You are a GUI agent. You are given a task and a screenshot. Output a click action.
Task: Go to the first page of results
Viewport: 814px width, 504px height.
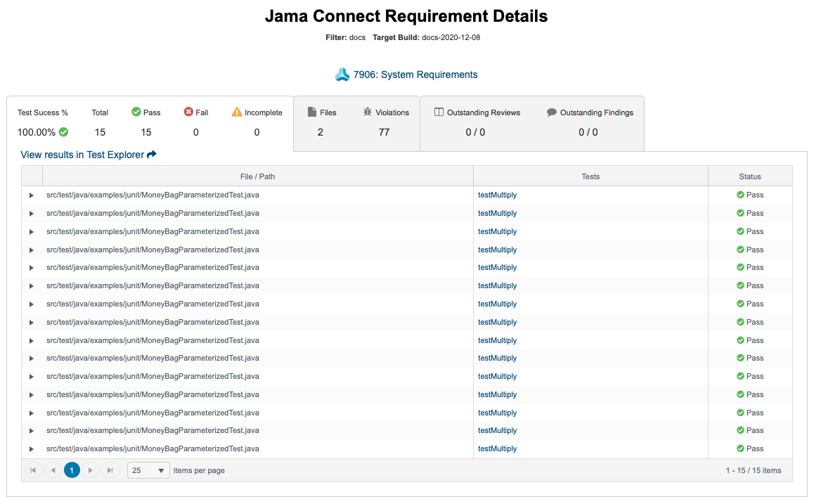(x=33, y=470)
